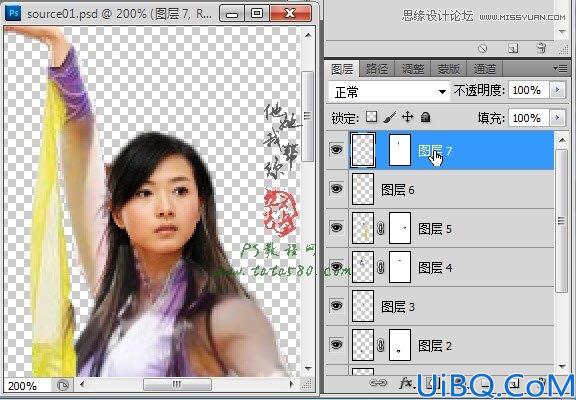Click the Photoshop Ps icon in document title bar
576x400 pixels.
point(14,13)
